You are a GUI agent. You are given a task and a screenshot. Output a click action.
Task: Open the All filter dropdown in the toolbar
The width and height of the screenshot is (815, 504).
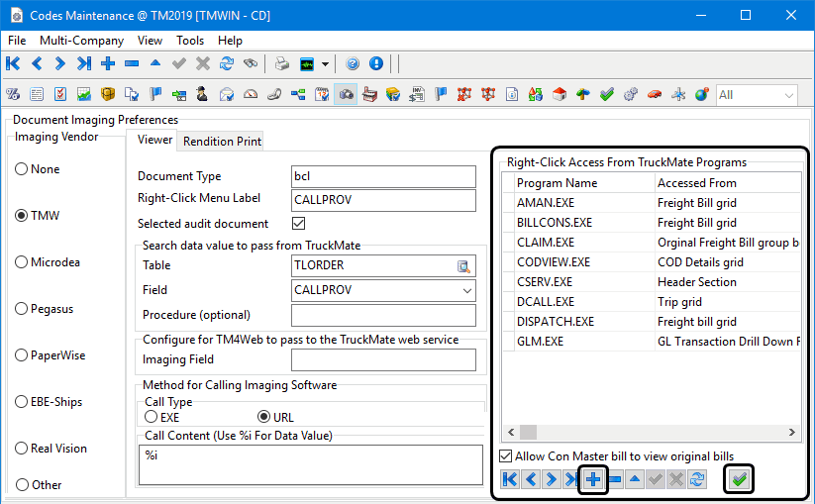pos(789,95)
